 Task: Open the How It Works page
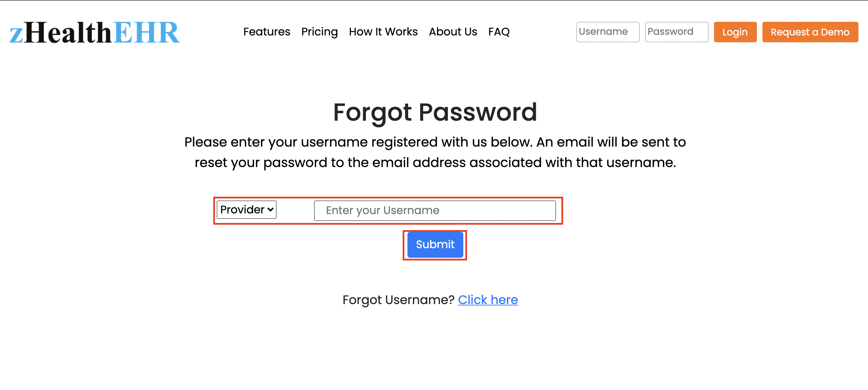pos(383,32)
